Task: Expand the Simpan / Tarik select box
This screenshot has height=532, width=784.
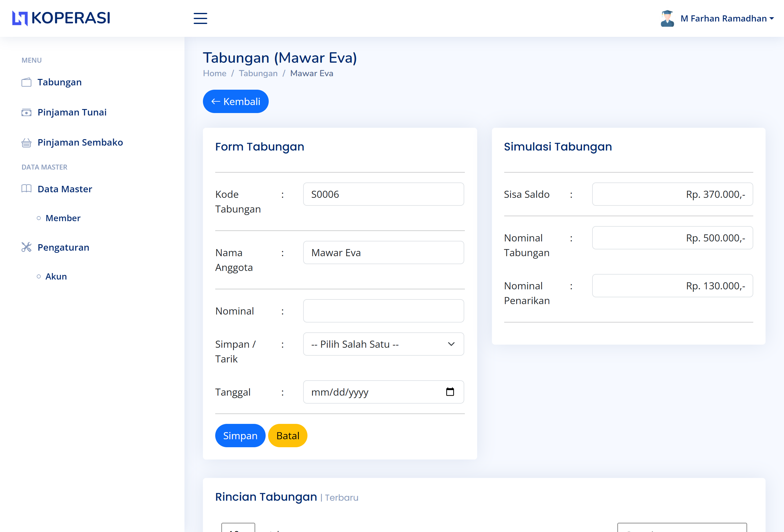Action: pos(383,344)
